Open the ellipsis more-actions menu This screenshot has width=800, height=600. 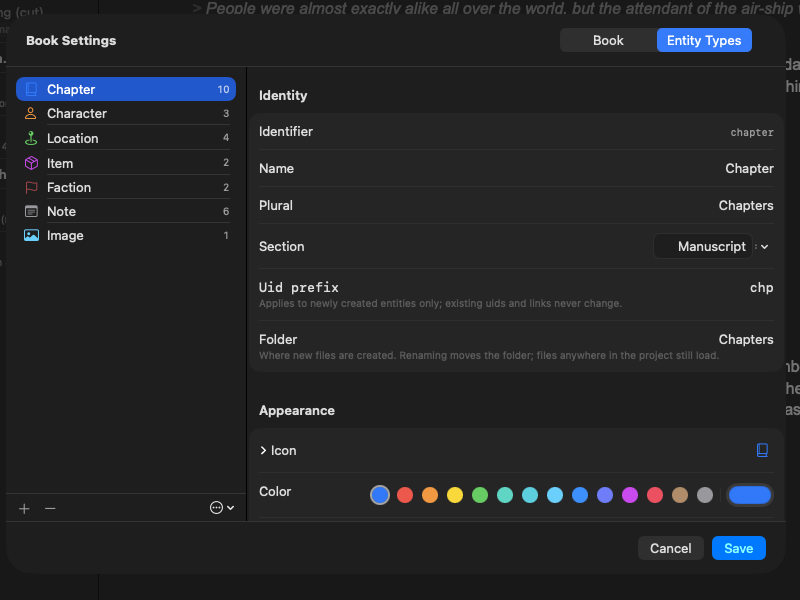click(x=222, y=508)
